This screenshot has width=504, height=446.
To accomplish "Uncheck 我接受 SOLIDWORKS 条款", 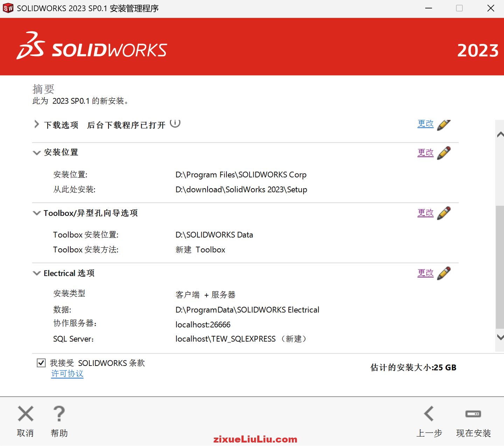I will coord(41,363).
